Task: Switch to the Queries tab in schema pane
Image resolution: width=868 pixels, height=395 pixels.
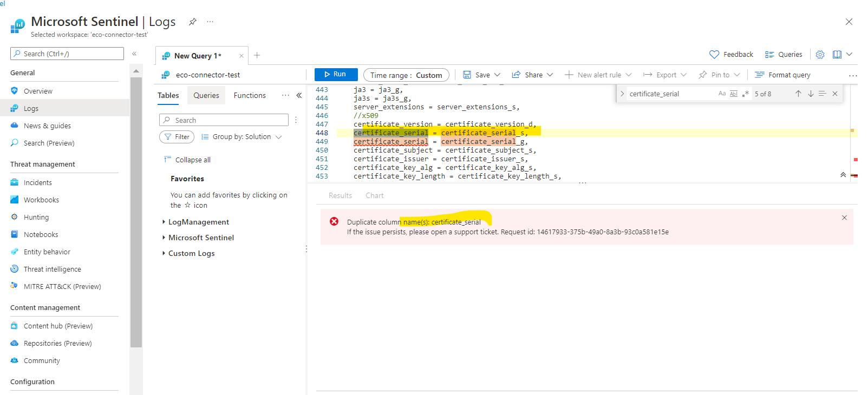Action: point(206,95)
